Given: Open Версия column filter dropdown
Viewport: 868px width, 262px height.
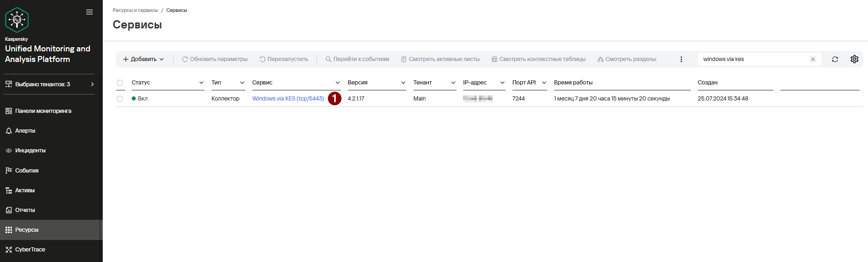Looking at the screenshot, I should pyautogui.click(x=403, y=83).
